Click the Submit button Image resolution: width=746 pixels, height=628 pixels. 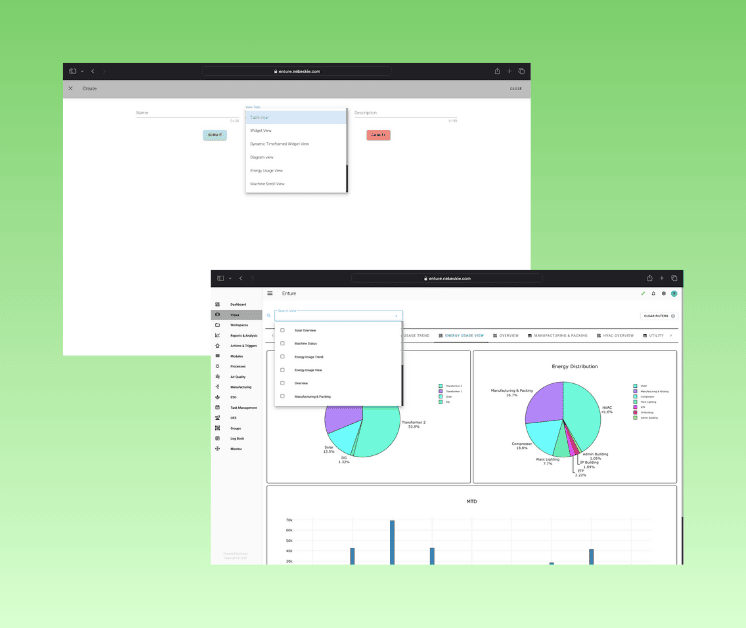click(215, 135)
